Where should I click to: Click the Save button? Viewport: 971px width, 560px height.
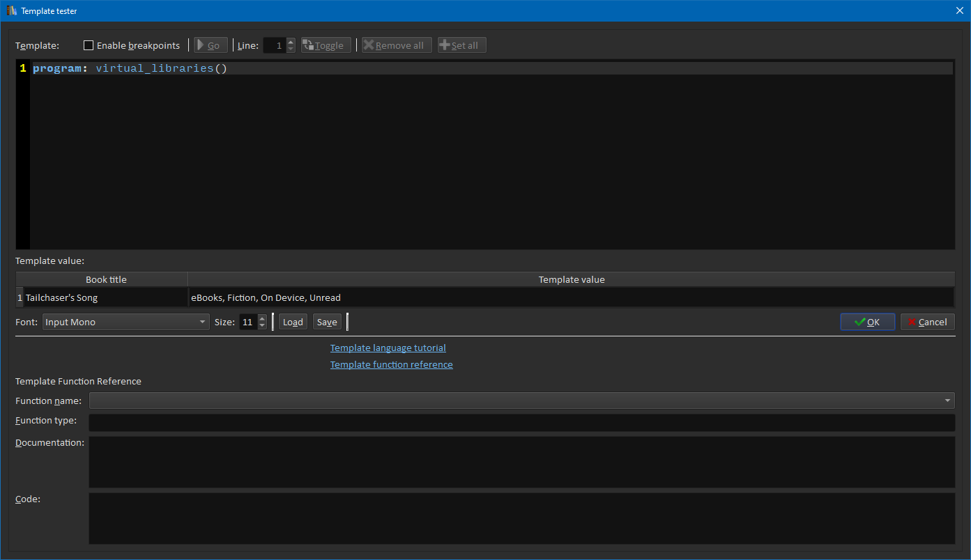tap(327, 322)
